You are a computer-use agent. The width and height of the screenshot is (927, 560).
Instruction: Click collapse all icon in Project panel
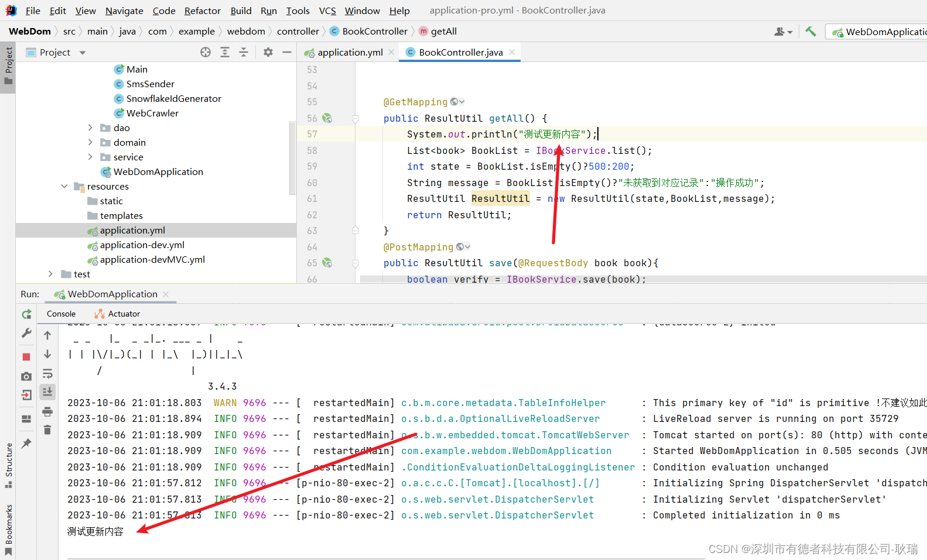pyautogui.click(x=244, y=52)
